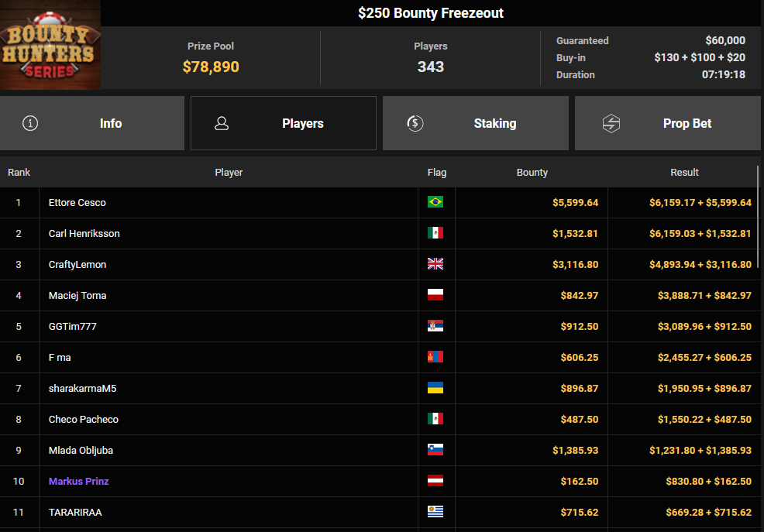Click the Info circle icon
This screenshot has height=532, width=764.
tap(30, 123)
